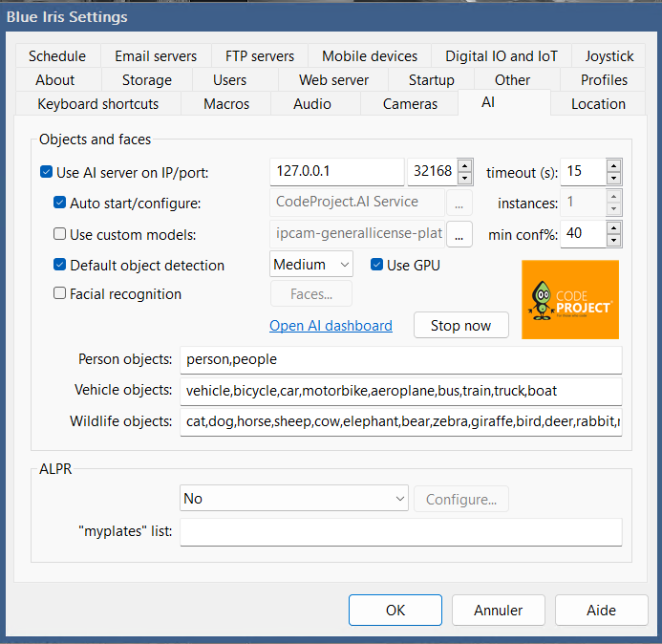The image size is (662, 644).
Task: Uncheck Use AI server on IP/port
Action: [x=46, y=173]
